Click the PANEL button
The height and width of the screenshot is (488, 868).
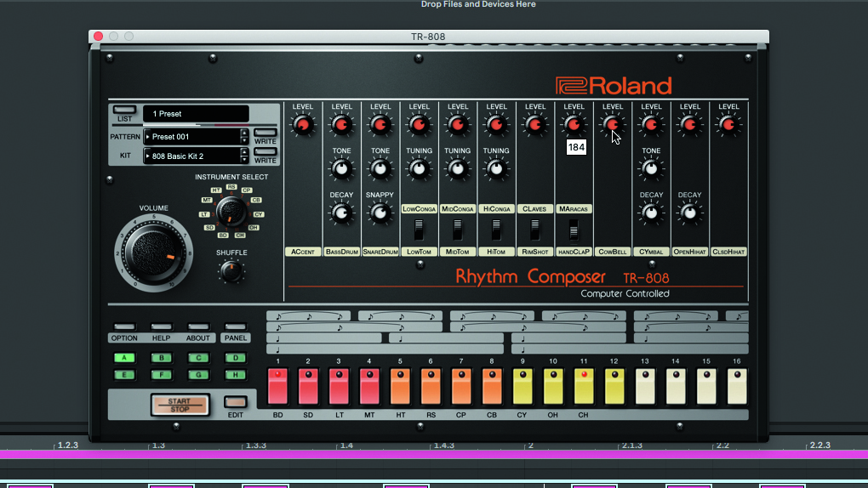[x=235, y=327]
